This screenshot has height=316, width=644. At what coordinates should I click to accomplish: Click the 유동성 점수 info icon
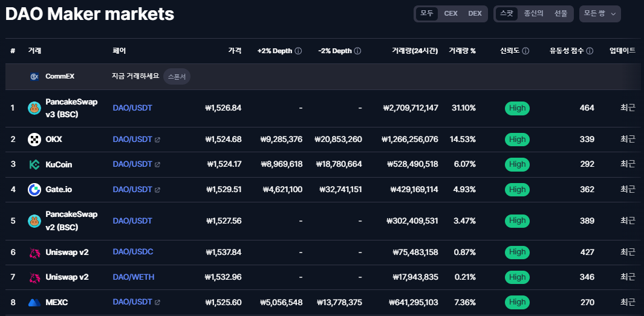tap(590, 51)
